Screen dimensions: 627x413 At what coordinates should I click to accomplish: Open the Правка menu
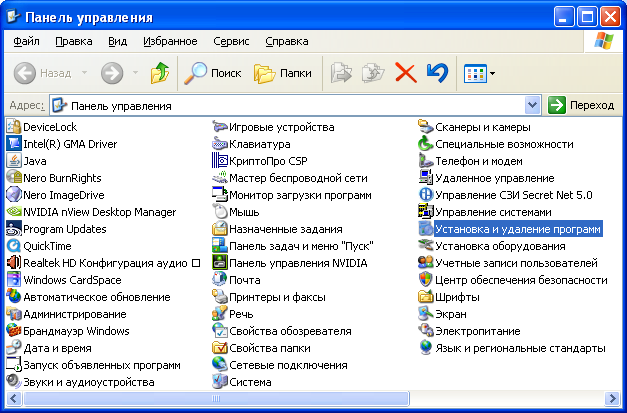click(74, 41)
